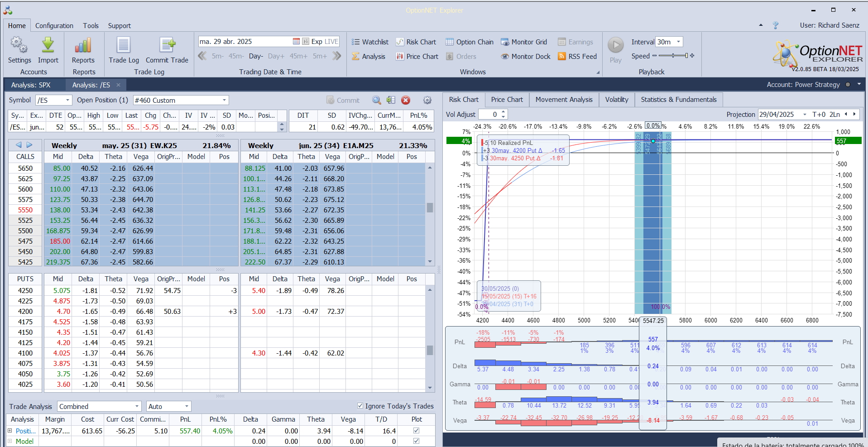The image size is (868, 447).
Task: Open the Account Power Strategy dropdown arrow
Action: (859, 84)
